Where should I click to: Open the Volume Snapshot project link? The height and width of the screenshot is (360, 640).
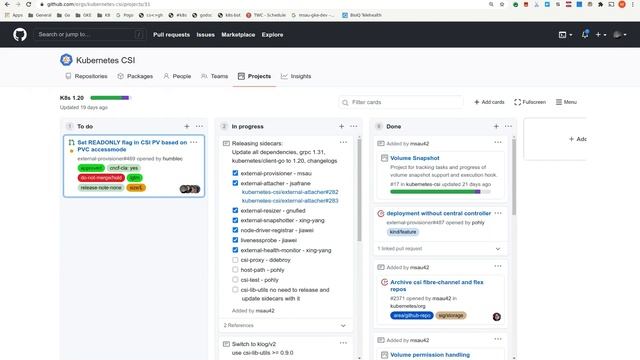(415, 158)
